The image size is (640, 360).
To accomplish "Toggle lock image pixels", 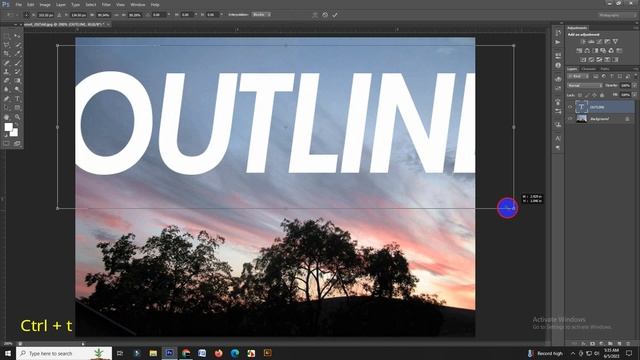I will point(587,95).
